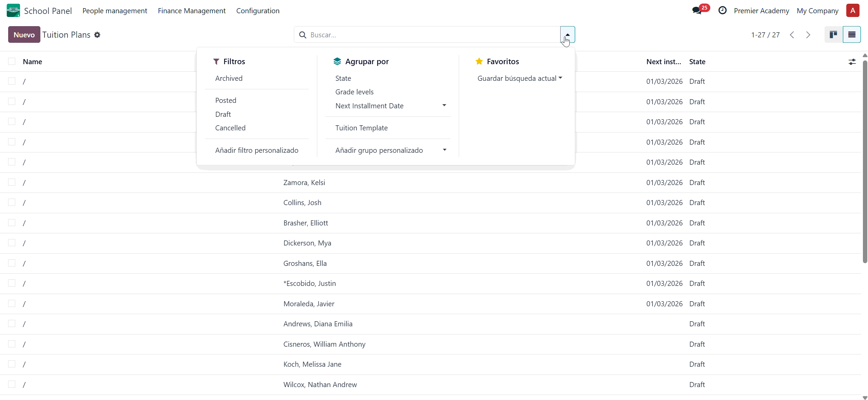Apply the Posted filter
Screen dimensions: 868x400
click(x=226, y=101)
